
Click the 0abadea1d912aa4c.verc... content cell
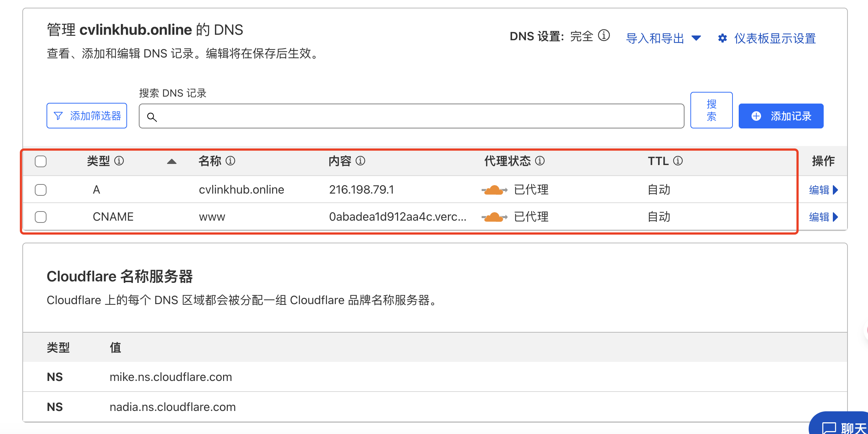click(x=398, y=217)
